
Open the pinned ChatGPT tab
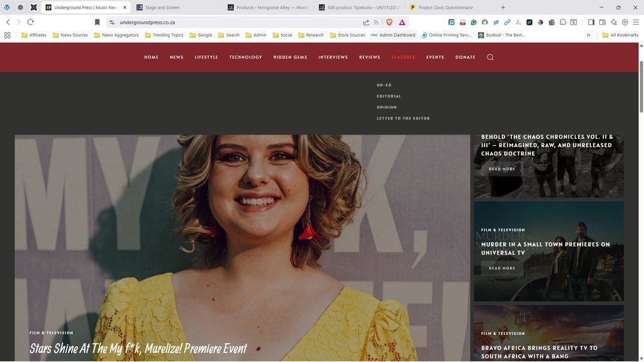pyautogui.click(x=20, y=8)
